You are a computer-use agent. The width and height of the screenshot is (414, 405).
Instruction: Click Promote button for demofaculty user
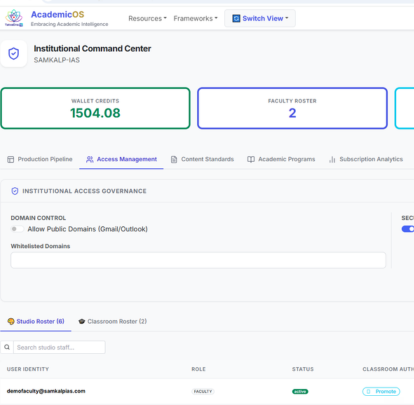click(x=381, y=391)
